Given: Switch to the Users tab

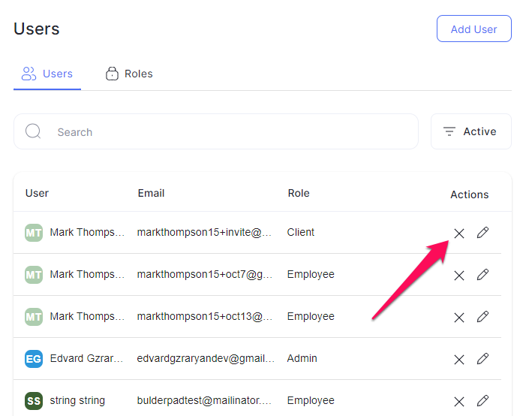Looking at the screenshot, I should [47, 74].
